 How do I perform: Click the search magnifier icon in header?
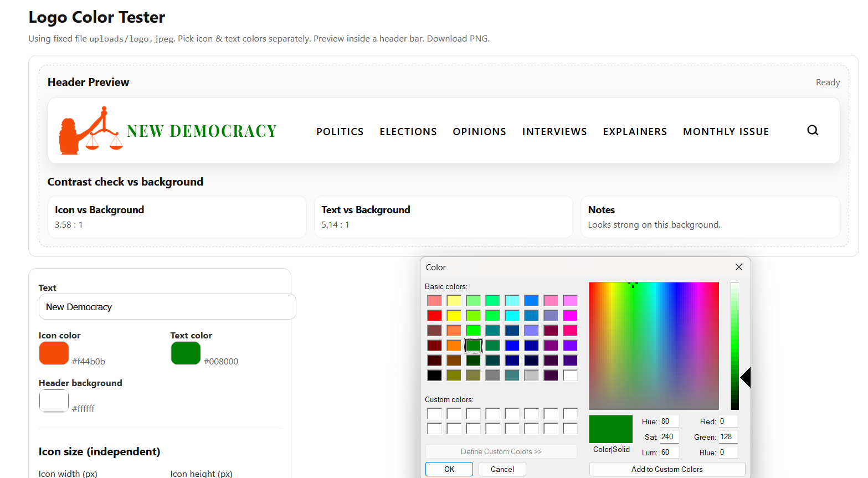813,130
